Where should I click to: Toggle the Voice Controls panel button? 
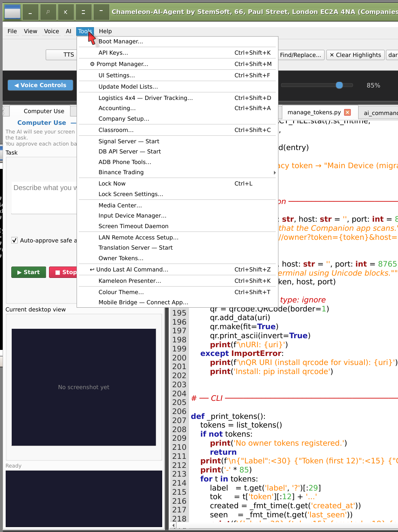pos(40,85)
